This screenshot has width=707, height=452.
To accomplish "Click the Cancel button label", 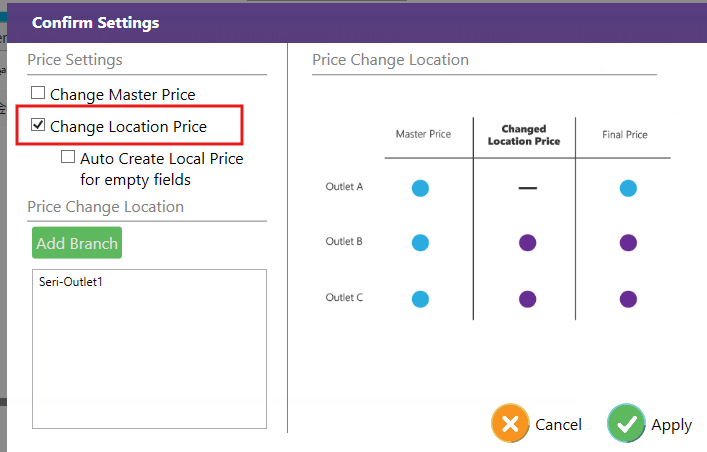I will [558, 425].
